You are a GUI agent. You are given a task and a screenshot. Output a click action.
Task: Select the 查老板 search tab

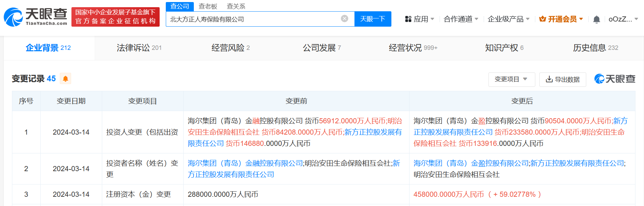[x=208, y=6]
